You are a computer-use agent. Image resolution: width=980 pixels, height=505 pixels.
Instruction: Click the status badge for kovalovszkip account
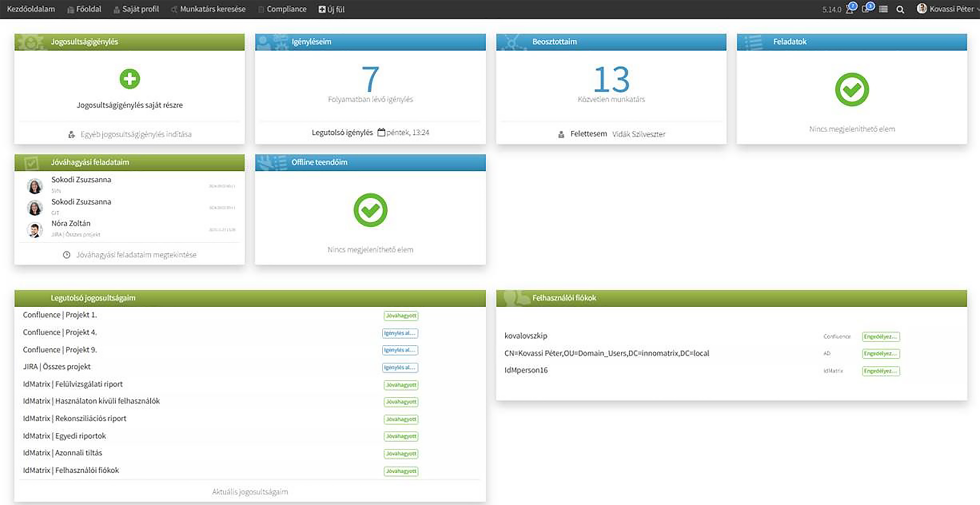tap(880, 337)
